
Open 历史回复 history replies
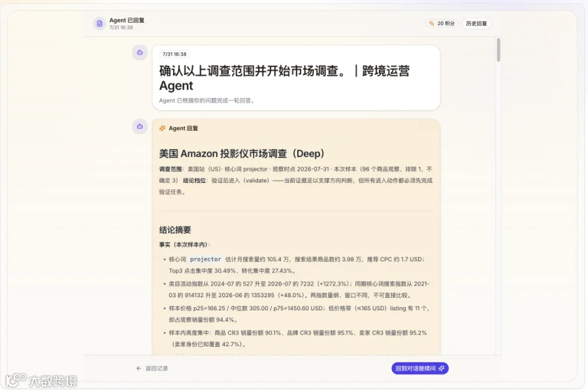coord(476,24)
